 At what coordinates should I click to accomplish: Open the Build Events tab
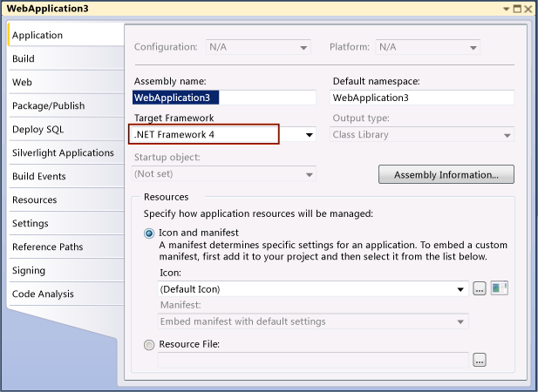pyautogui.click(x=66, y=177)
